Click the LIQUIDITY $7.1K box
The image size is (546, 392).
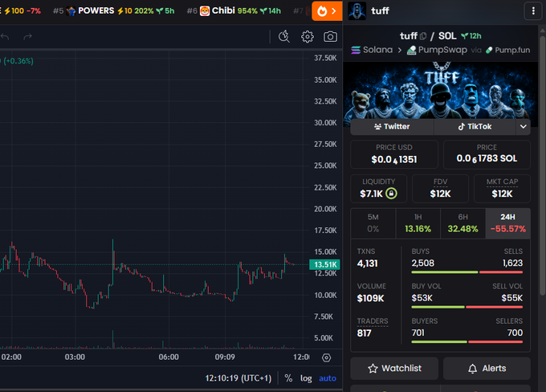click(378, 189)
